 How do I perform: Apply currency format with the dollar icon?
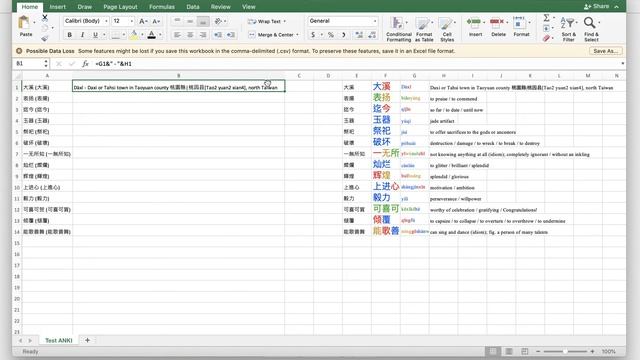coord(313,35)
